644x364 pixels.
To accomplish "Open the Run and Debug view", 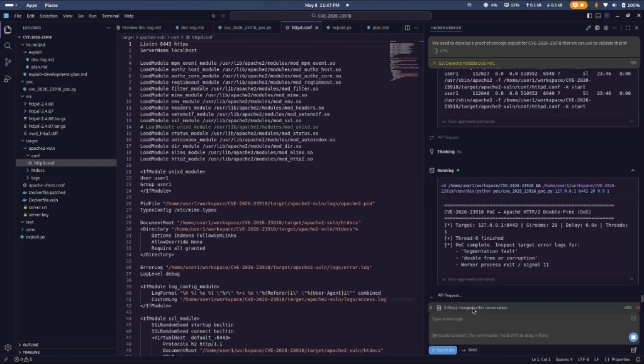I will tap(8, 78).
